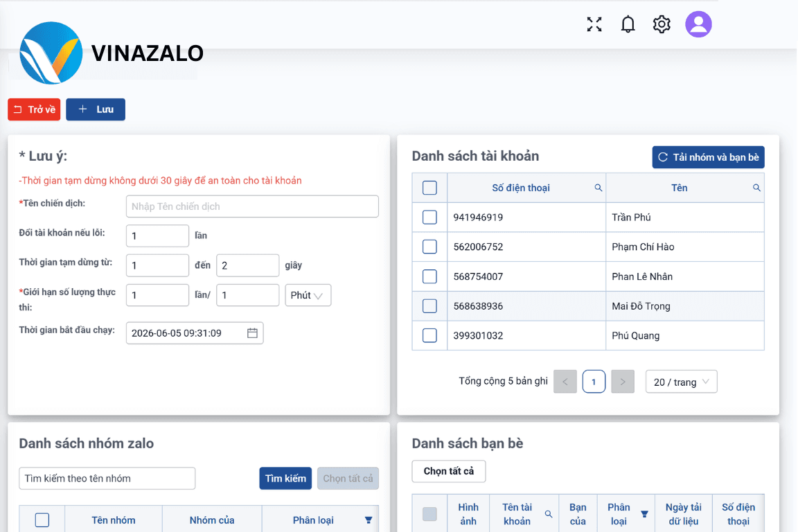The height and width of the screenshot is (532, 798).
Task: Toggle friends table header checkbox
Action: pos(429,514)
